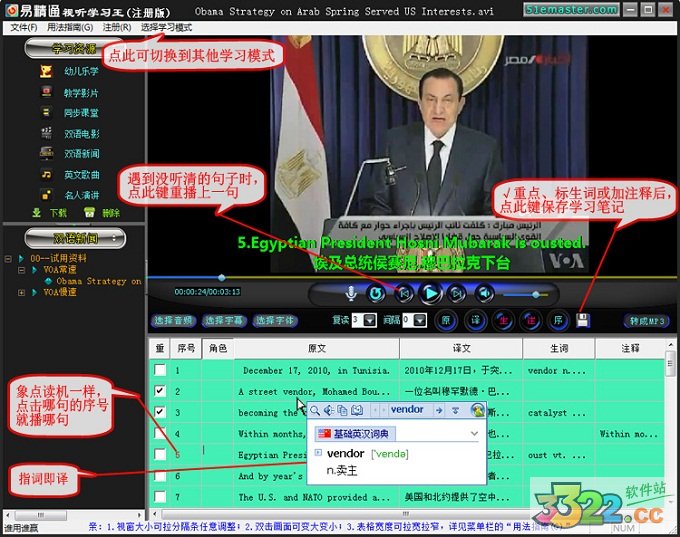Toggle annotations display with 注 button
The image size is (680, 537).
click(531, 321)
